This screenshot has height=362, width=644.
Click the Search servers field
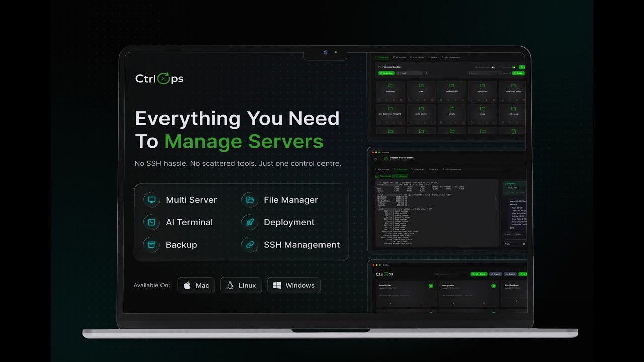[451, 274]
